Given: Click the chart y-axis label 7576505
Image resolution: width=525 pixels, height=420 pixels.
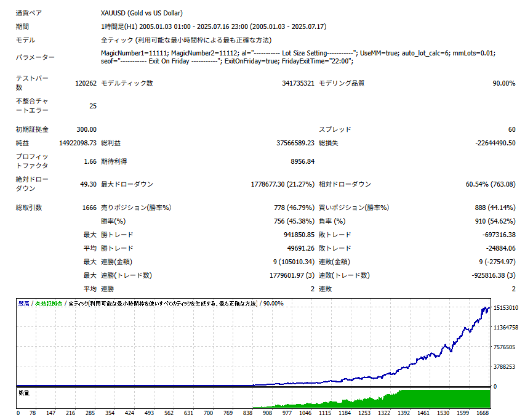Looking at the screenshot, I should coord(504,347).
